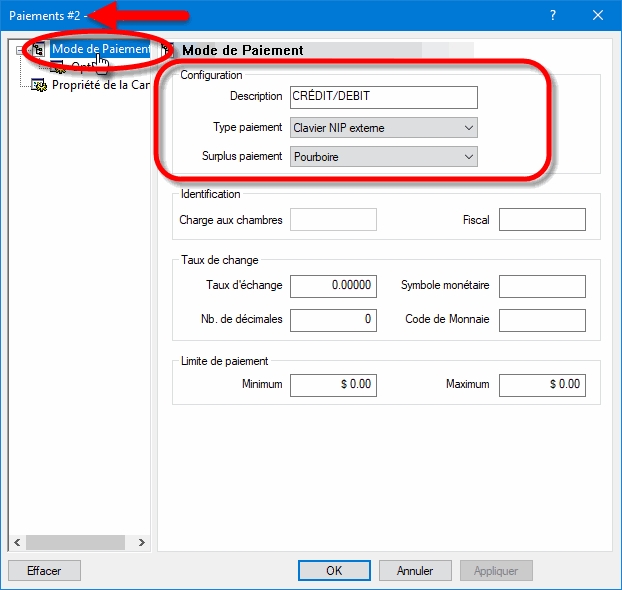Viewport: 622px width, 590px height.
Task: Click the header icon beside Mode de Paiement title
Action: point(167,50)
